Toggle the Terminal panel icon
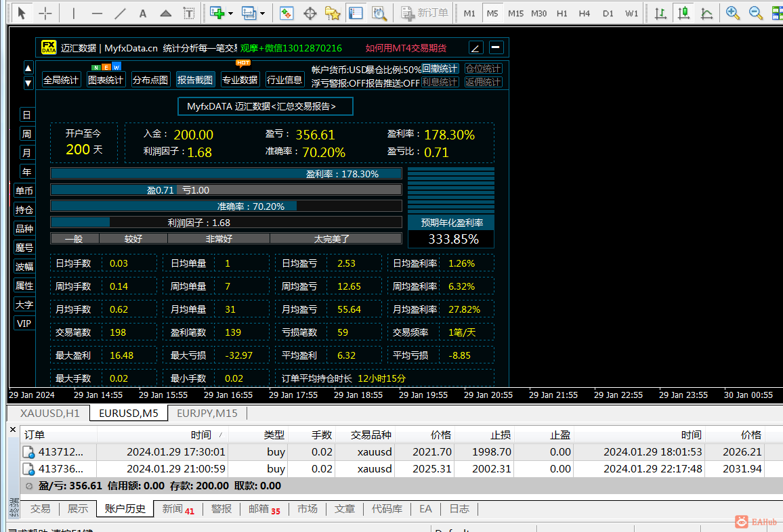783x532 pixels. tap(356, 13)
